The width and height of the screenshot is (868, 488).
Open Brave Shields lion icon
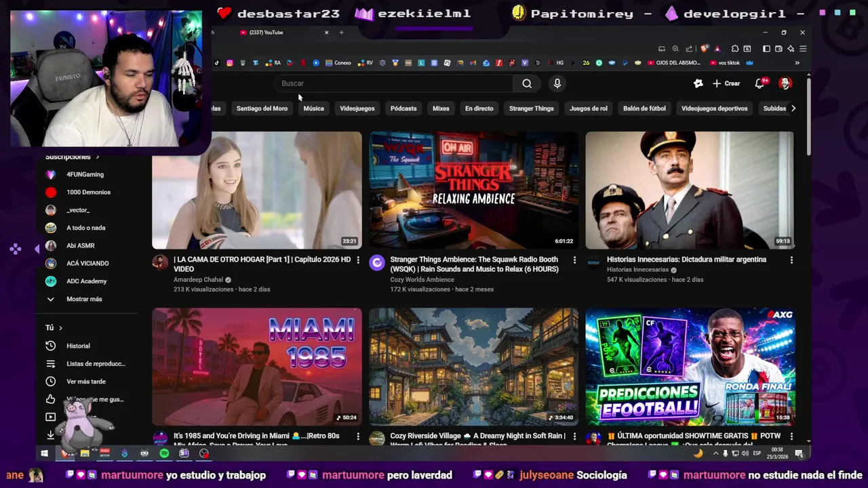pos(704,49)
